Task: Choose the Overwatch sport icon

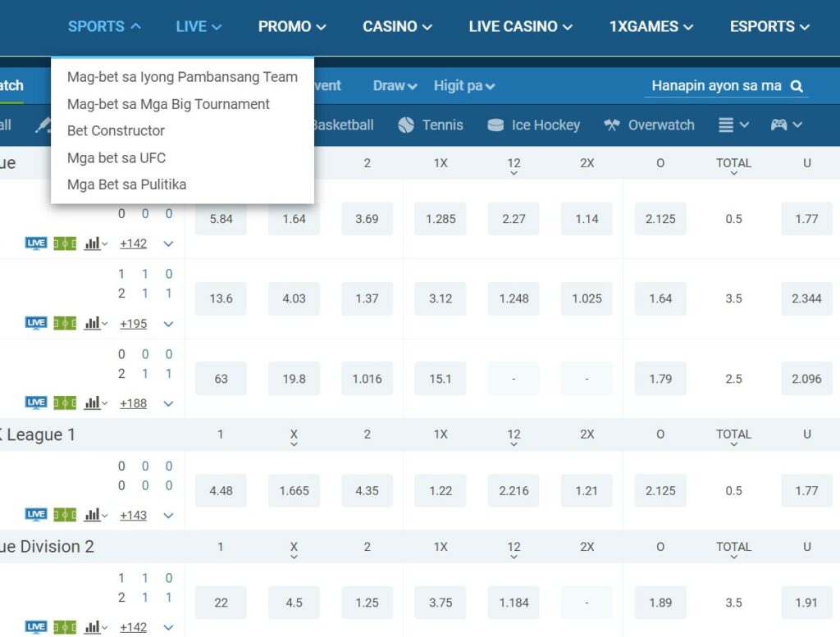Action: tap(612, 125)
